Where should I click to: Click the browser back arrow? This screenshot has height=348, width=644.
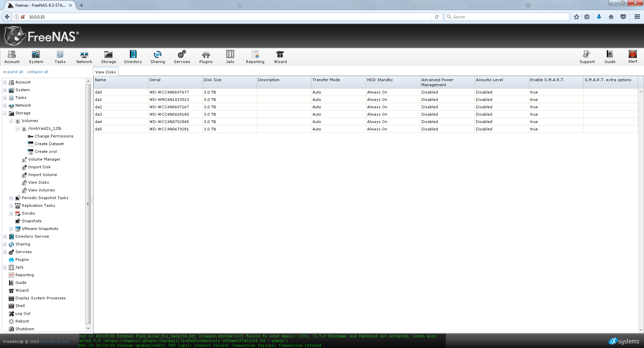[7, 17]
